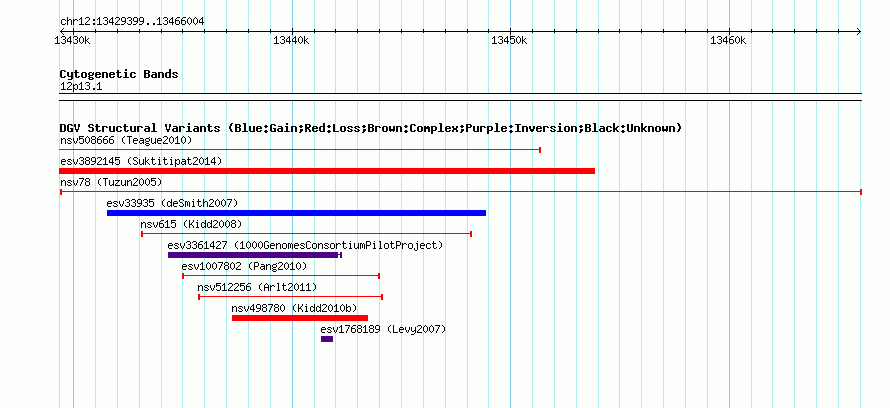Click the nsv78 (Tuzun2005) label
This screenshot has height=408, width=890.
coord(111,182)
